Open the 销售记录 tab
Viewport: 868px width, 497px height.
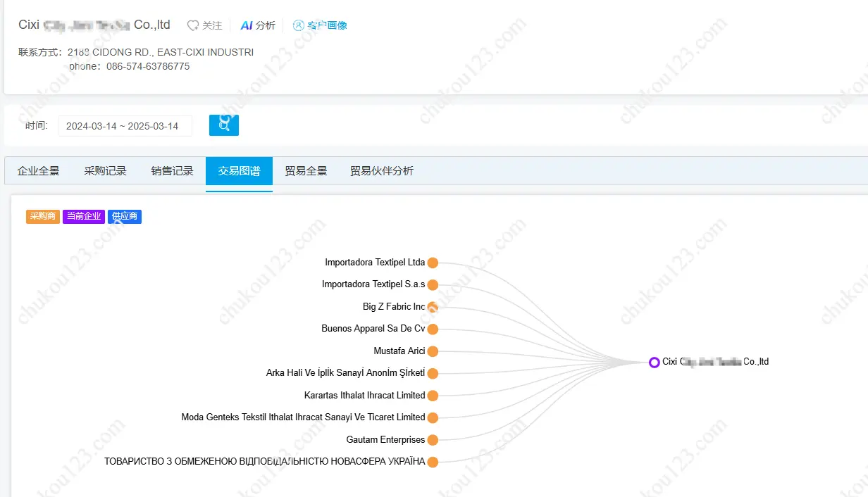pos(173,171)
